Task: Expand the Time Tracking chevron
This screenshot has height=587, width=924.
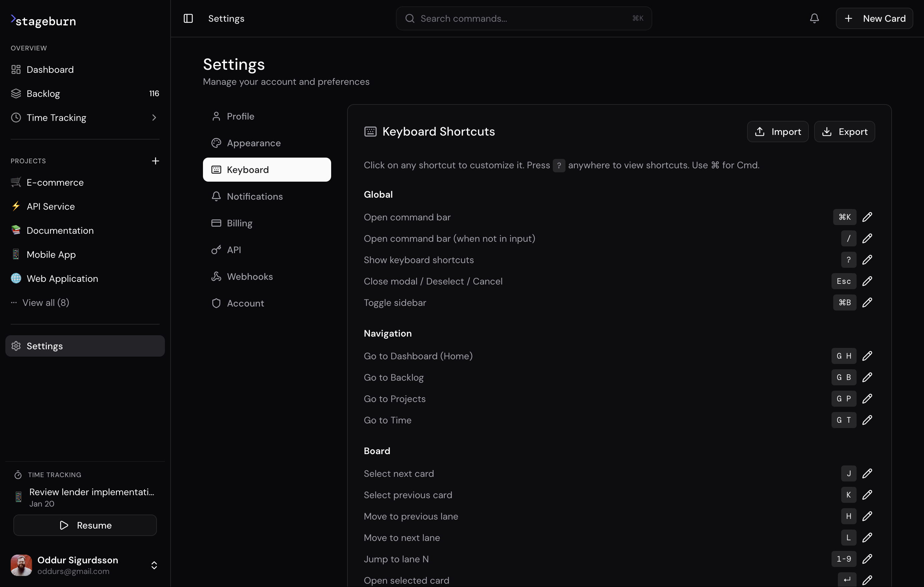Action: click(x=154, y=118)
